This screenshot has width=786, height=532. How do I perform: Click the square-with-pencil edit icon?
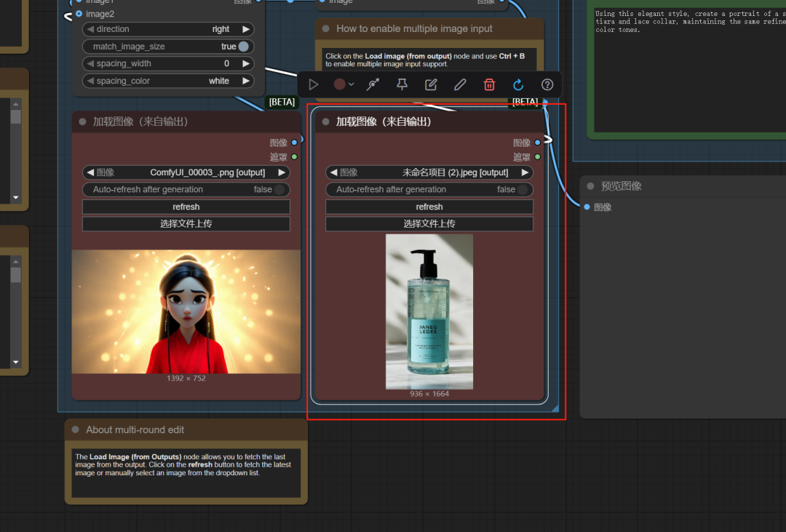(x=431, y=84)
